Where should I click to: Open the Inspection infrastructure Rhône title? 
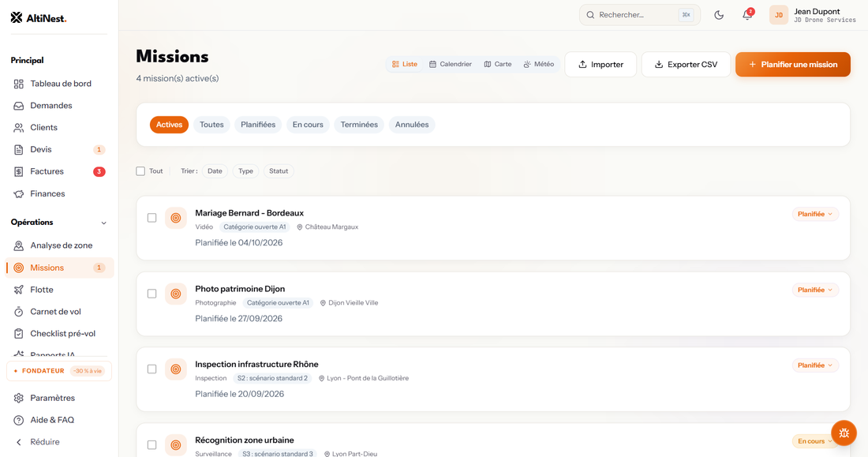point(256,365)
